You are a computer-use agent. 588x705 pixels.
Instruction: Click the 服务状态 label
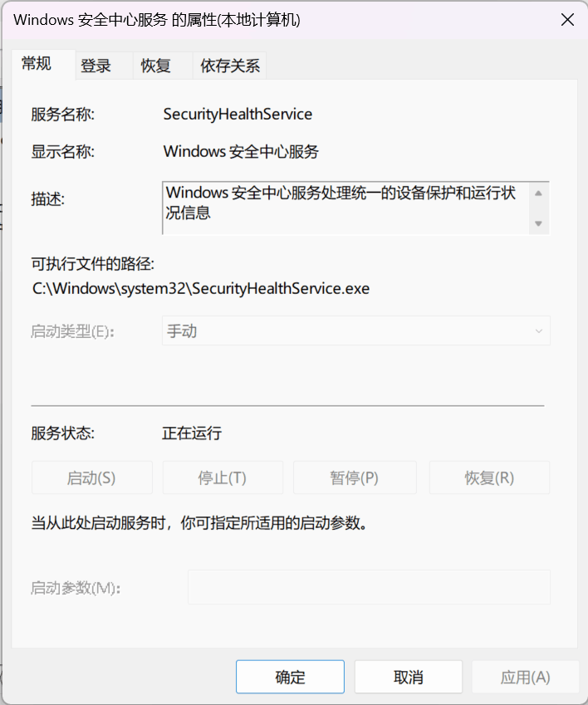63,433
